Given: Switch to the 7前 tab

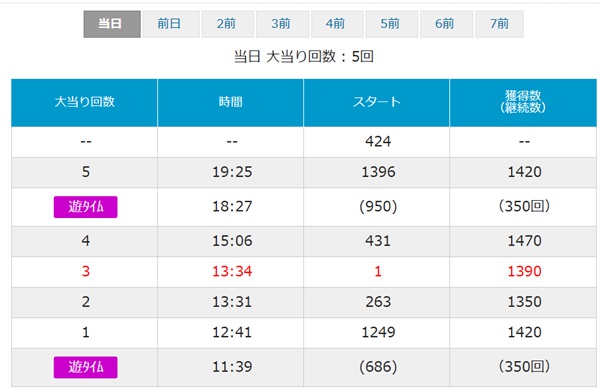Looking at the screenshot, I should (499, 24).
